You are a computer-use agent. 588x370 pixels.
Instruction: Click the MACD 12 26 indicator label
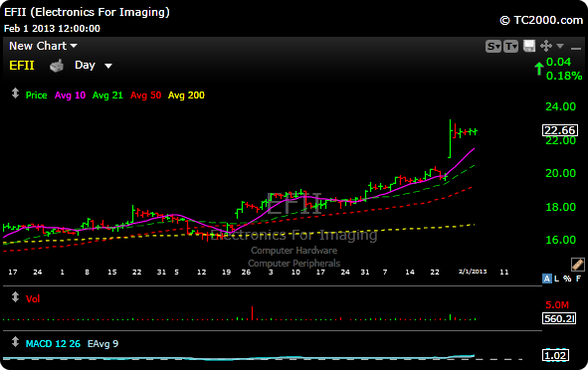(53, 344)
